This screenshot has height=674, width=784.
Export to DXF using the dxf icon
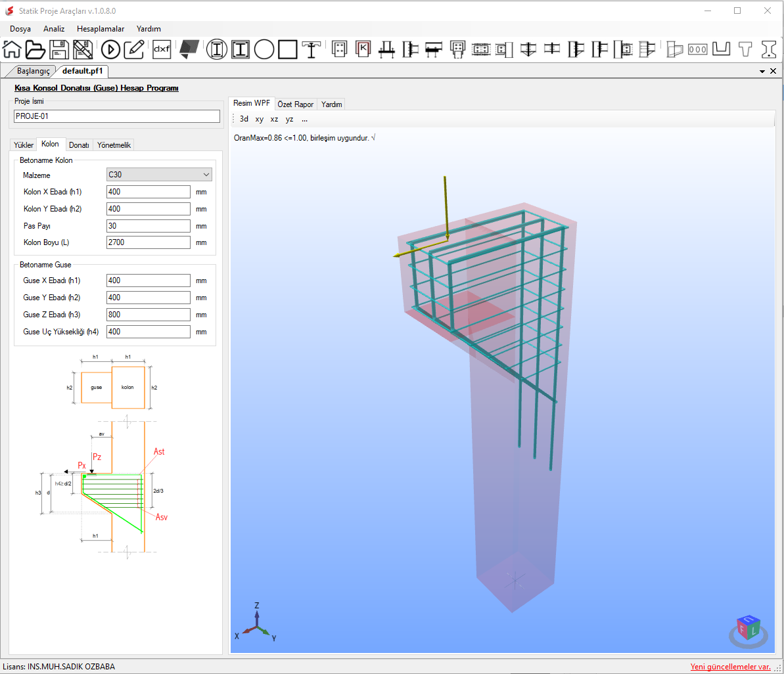point(162,49)
